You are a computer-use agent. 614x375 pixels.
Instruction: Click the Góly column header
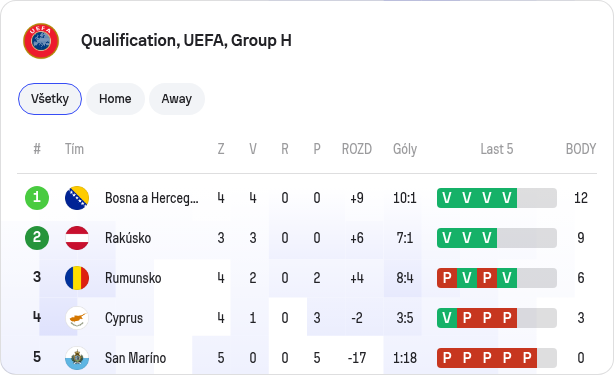click(x=405, y=149)
